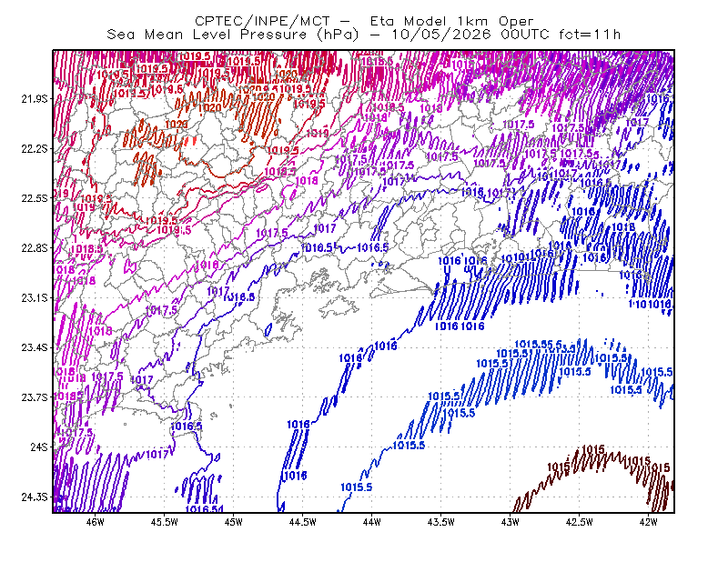This screenshot has height=562, width=728.
Task: Click the 24.3S latitude axis label
Action: pos(34,497)
